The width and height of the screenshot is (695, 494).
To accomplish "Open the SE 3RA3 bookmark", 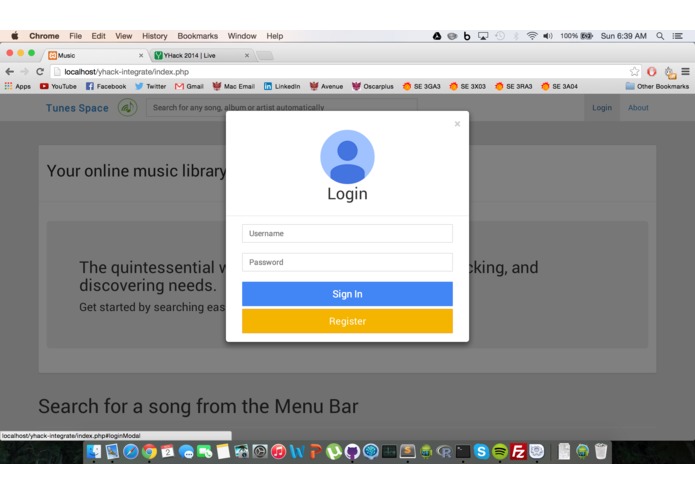I will pyautogui.click(x=514, y=86).
